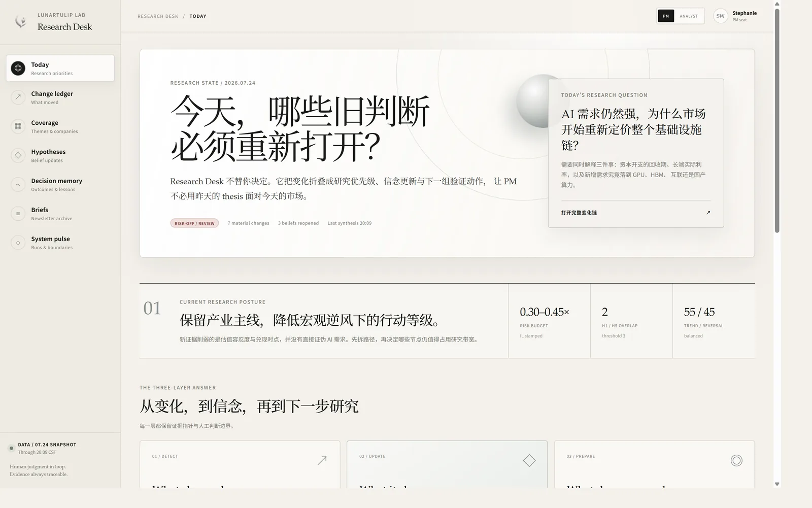Viewport: 812px width, 508px height.
Task: Open Change ledger in the sidebar
Action: [x=60, y=97]
